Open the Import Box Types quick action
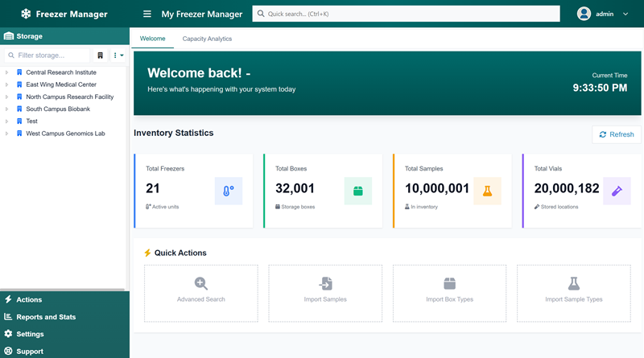 pos(450,293)
